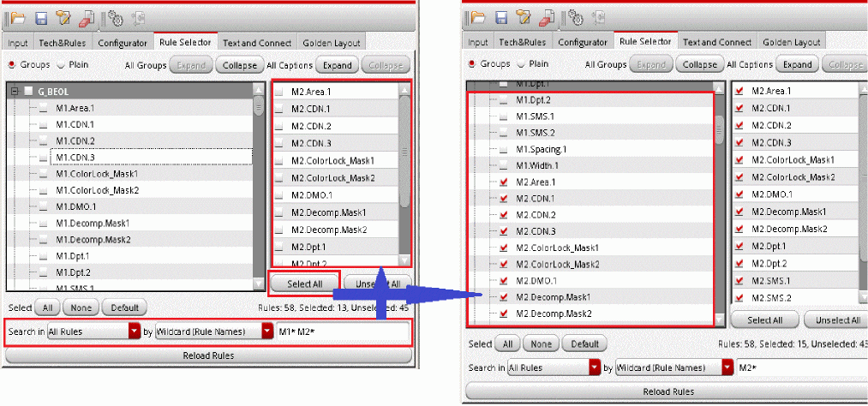Click the eraser clear icon in left window

(x=87, y=19)
